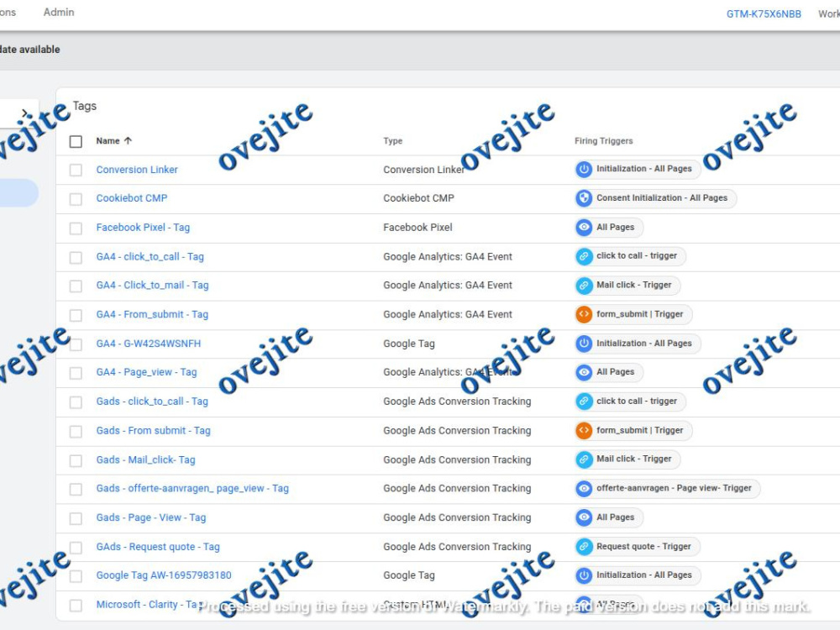
Task: Click the link icon for Gads Mail_click's trigger
Action: coord(584,459)
